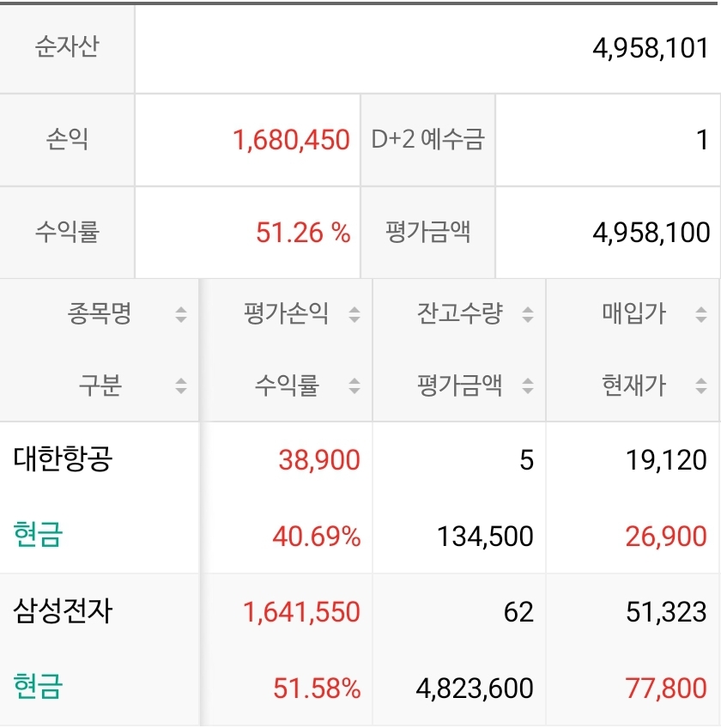This screenshot has width=721, height=728.
Task: Click sort arrows next to 구분
Action: 180,386
